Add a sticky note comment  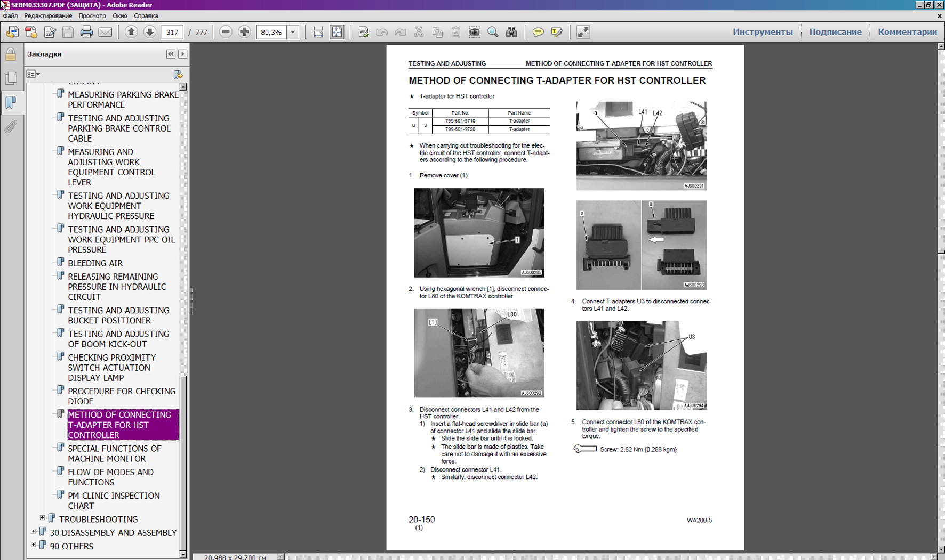(538, 33)
